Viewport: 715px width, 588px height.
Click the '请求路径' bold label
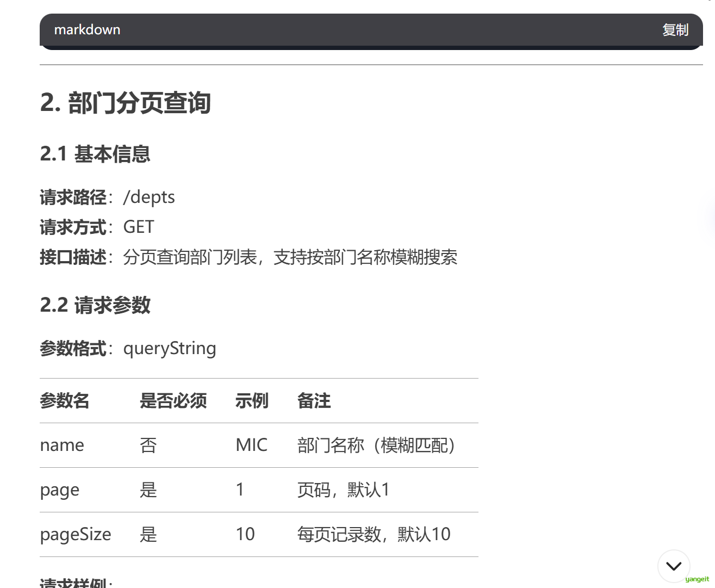[x=73, y=197]
